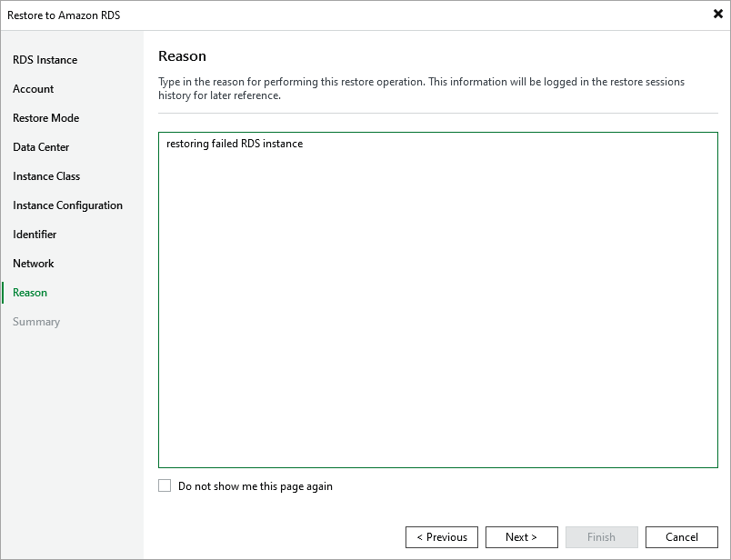
Task: Open the Instance Class step
Action: tap(46, 176)
